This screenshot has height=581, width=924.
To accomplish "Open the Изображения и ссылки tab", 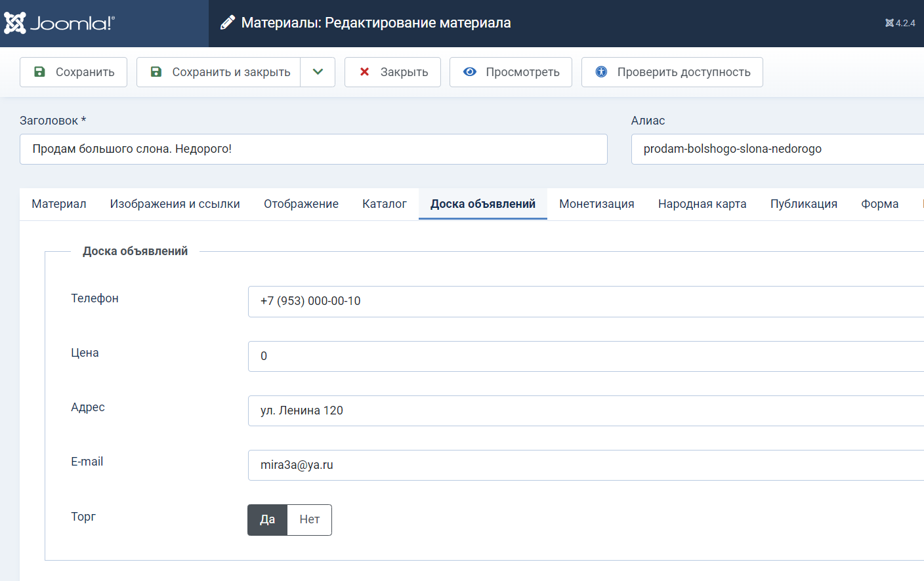I will (175, 204).
